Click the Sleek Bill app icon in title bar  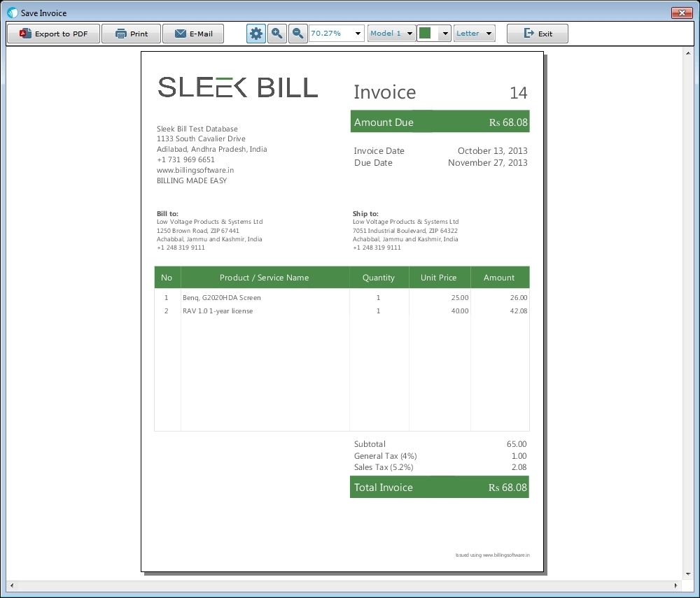tap(13, 13)
